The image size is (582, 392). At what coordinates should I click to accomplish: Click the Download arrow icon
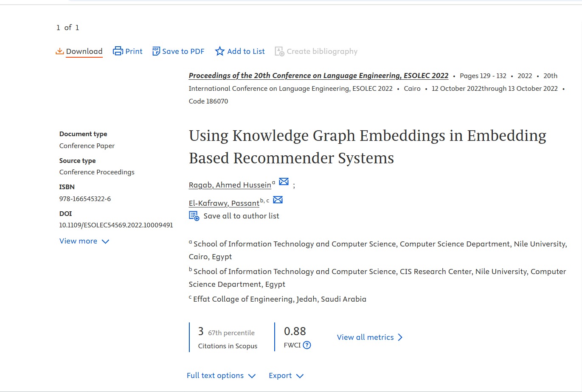tap(60, 51)
